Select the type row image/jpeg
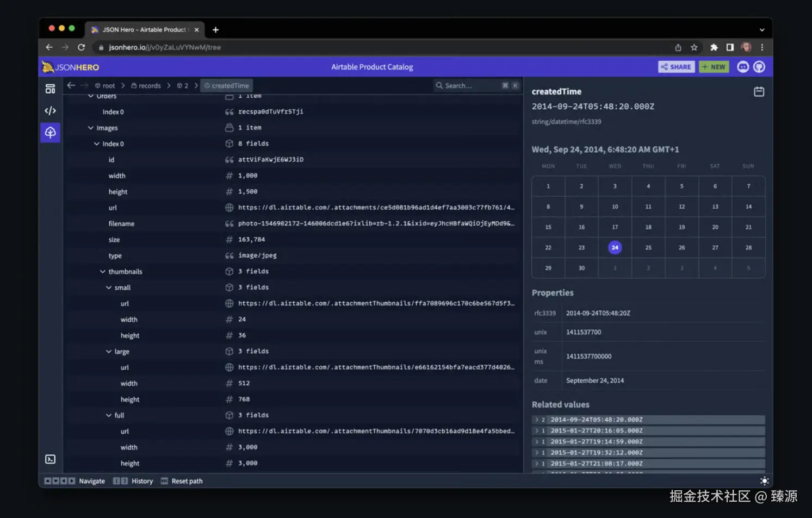The width and height of the screenshot is (812, 518). (x=294, y=255)
